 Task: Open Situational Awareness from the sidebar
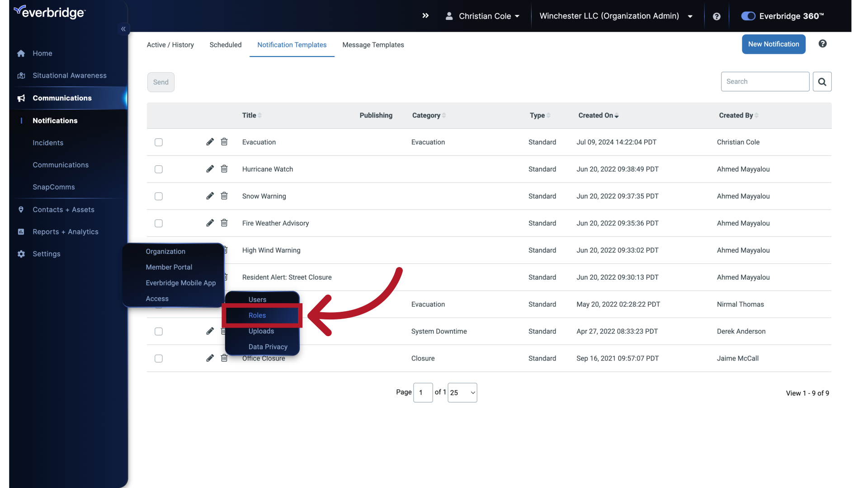pos(21,75)
